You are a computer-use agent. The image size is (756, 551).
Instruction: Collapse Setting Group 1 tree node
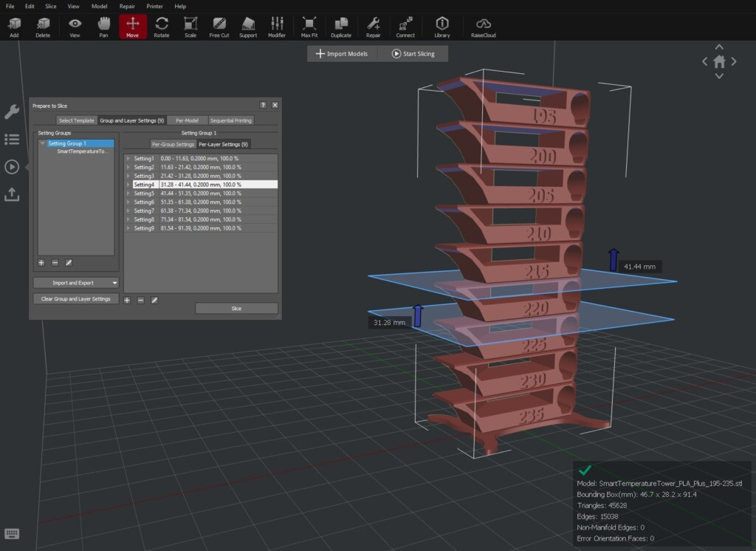pyautogui.click(x=43, y=143)
